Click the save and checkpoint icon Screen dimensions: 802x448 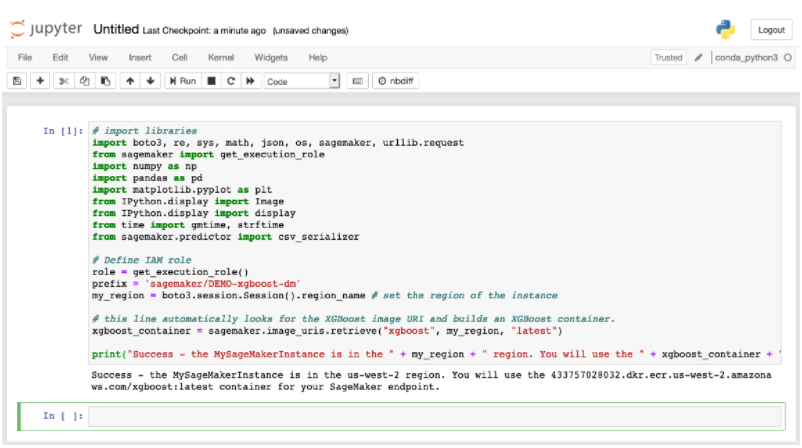(18, 81)
